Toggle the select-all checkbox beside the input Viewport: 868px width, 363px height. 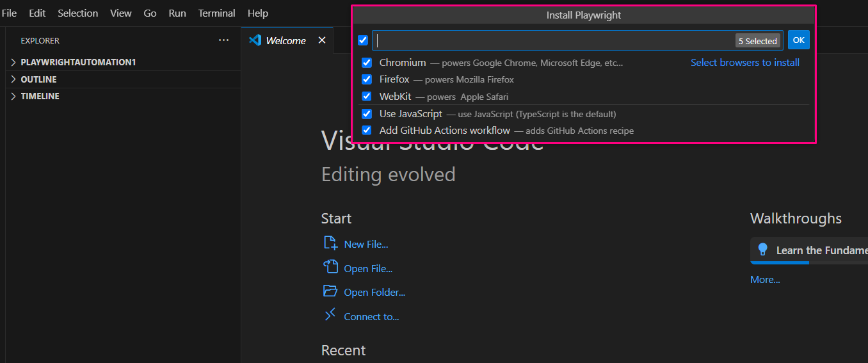tap(363, 40)
